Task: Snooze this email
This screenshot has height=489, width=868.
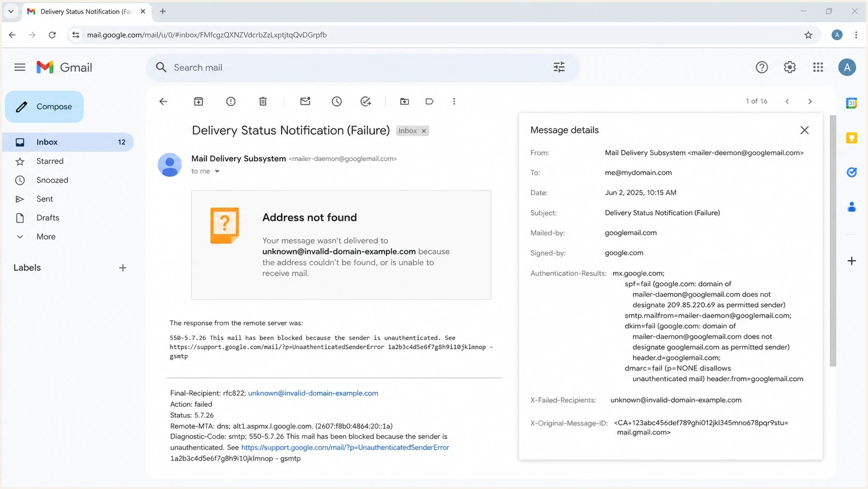Action: (x=337, y=101)
